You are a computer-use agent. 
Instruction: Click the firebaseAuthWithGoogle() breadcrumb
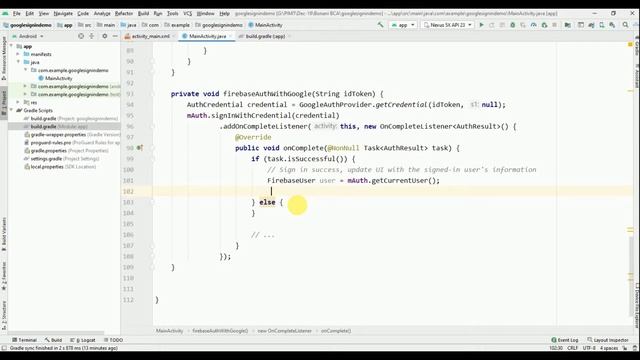click(220, 331)
